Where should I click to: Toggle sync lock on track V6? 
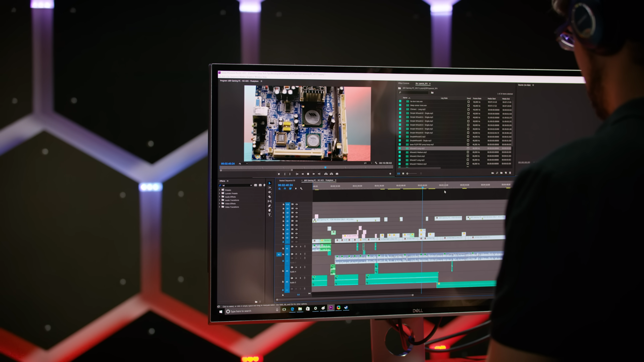(x=292, y=221)
